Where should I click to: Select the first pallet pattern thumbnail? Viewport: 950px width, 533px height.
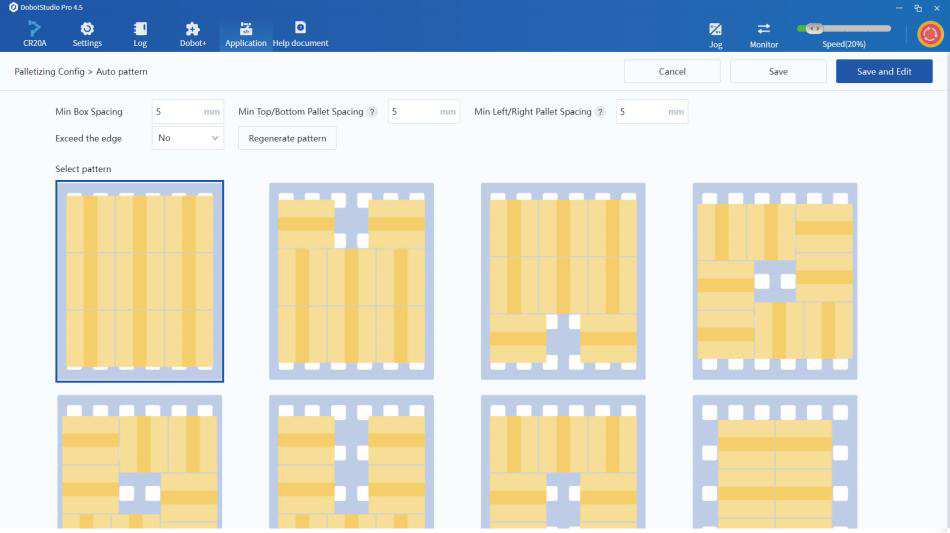[140, 281]
